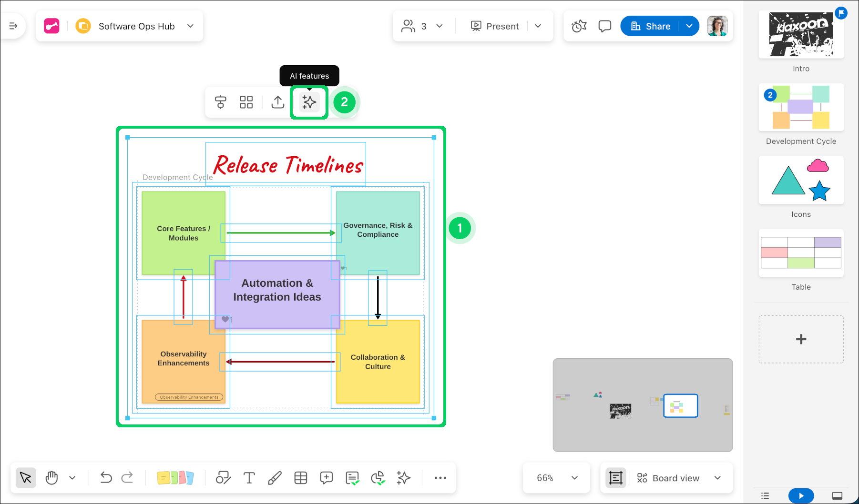Image resolution: width=859 pixels, height=504 pixels.
Task: Open the timer icon in top bar
Action: pos(579,26)
